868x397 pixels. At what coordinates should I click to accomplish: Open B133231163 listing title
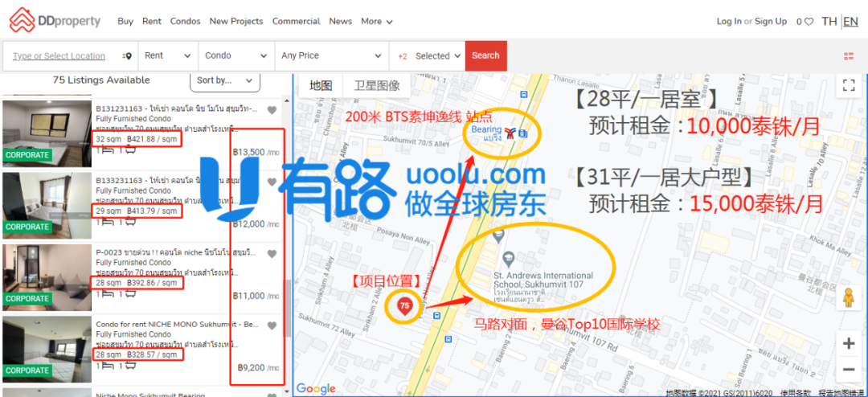click(176, 181)
